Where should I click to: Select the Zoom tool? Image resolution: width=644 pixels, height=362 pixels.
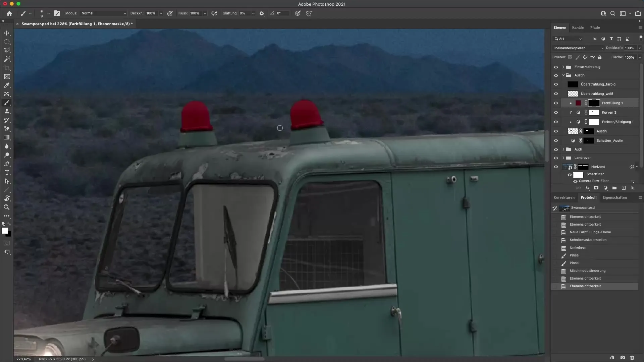pyautogui.click(x=7, y=207)
